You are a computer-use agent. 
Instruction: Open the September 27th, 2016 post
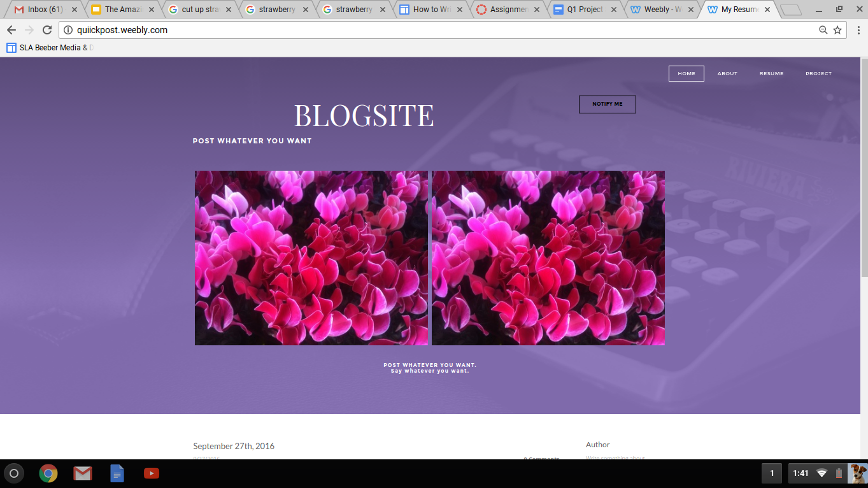[x=234, y=446]
